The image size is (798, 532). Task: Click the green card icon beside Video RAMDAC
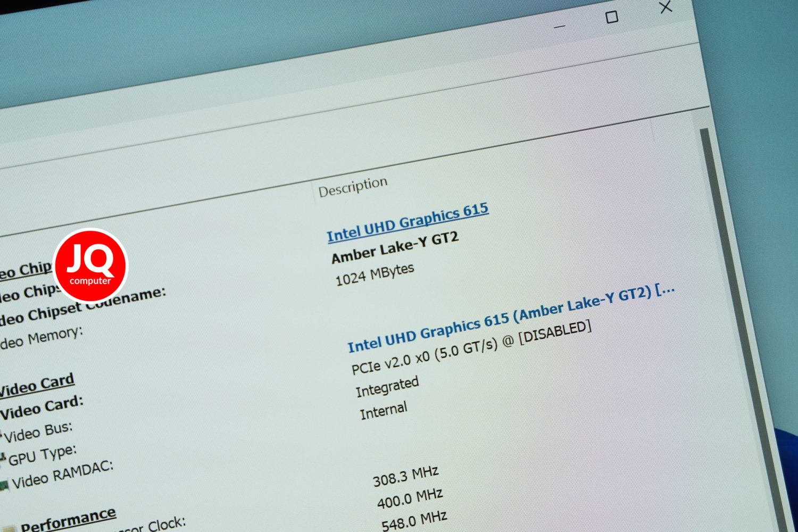pyautogui.click(x=4, y=485)
